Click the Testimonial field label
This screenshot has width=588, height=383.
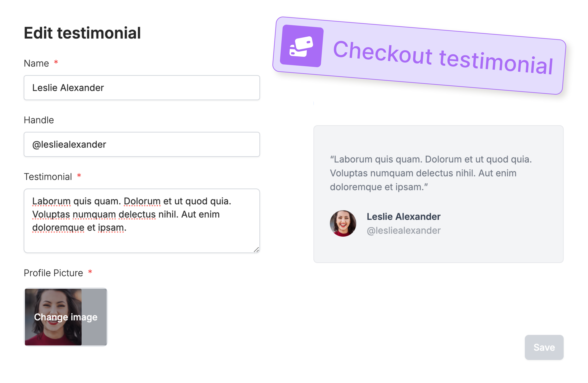pos(48,177)
